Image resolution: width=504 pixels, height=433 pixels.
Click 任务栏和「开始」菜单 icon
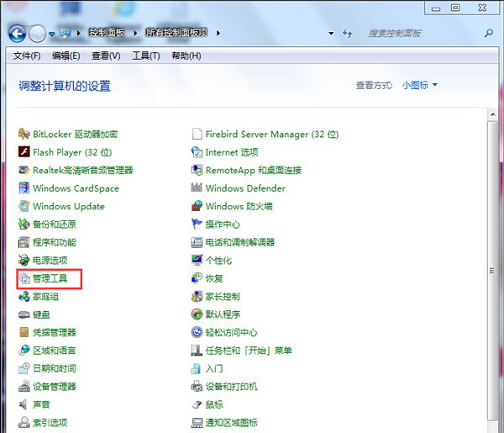[197, 351]
